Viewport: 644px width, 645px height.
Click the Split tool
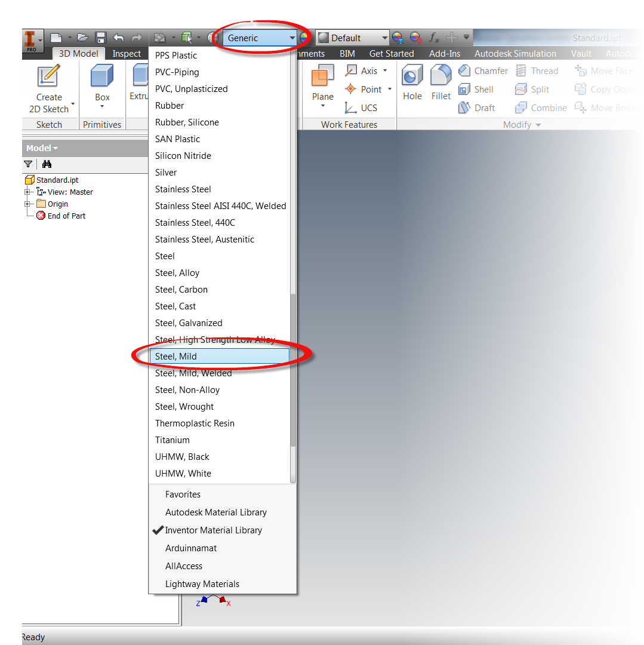click(x=532, y=89)
